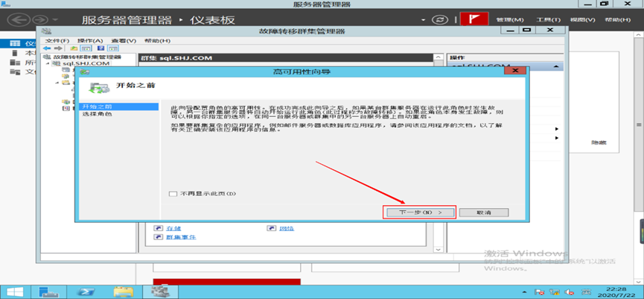This screenshot has height=299, width=644.
Task: Click the shortcut icon beside 网络
Action: (x=271, y=228)
